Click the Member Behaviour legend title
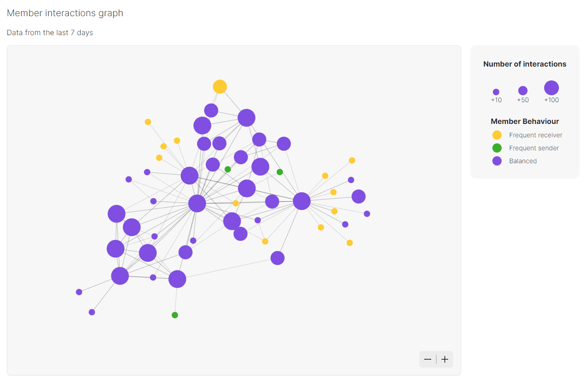The width and height of the screenshot is (588, 381). 525,121
